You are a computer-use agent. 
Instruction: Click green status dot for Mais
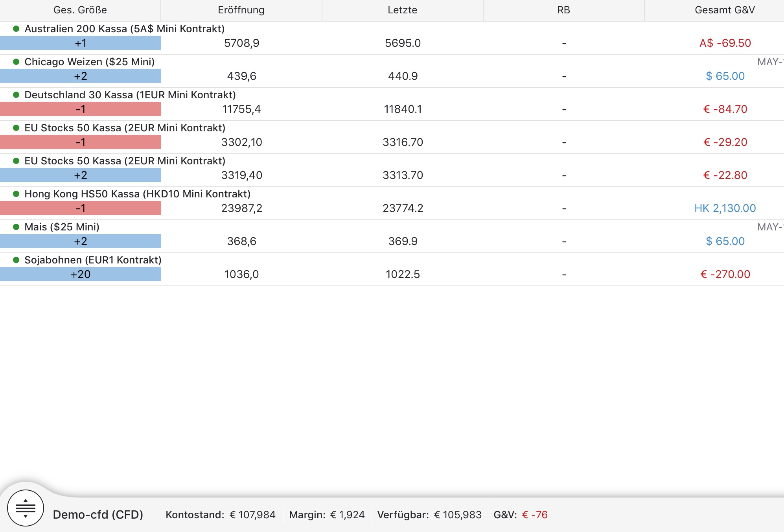[16, 227]
